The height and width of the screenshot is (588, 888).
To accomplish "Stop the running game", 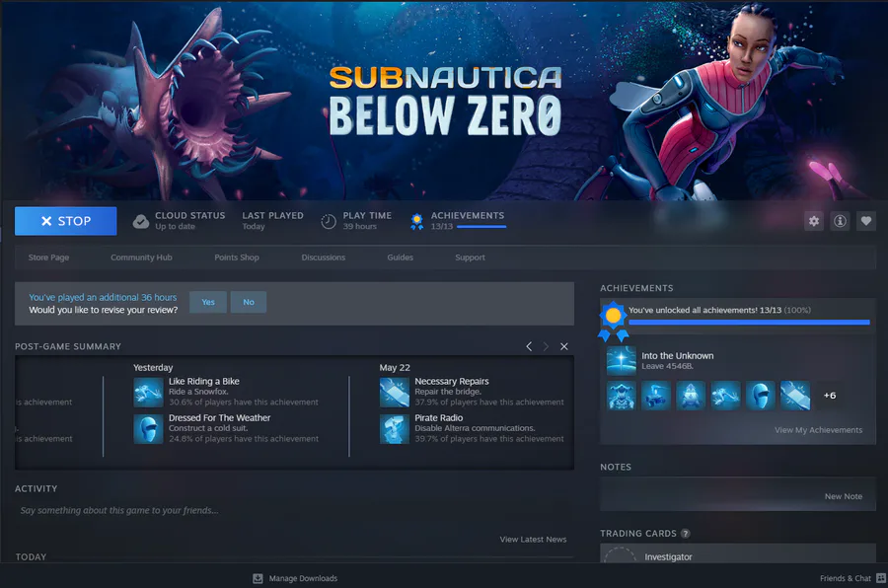I will click(x=66, y=221).
